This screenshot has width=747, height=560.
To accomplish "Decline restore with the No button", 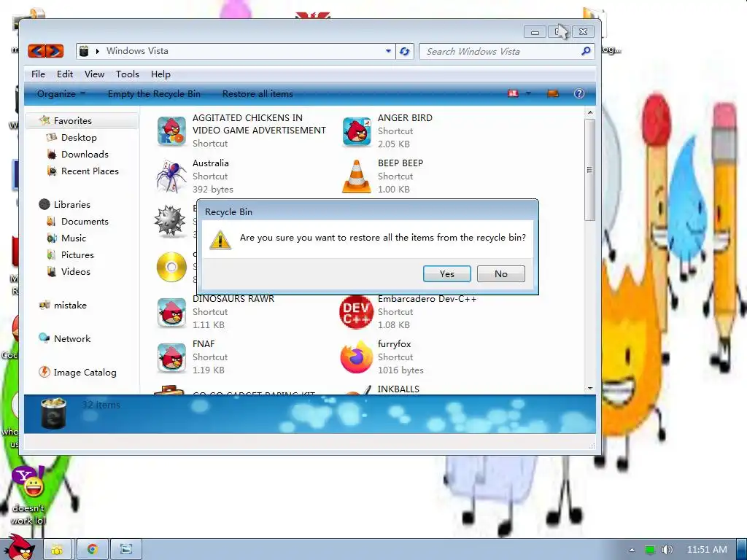I will [500, 274].
